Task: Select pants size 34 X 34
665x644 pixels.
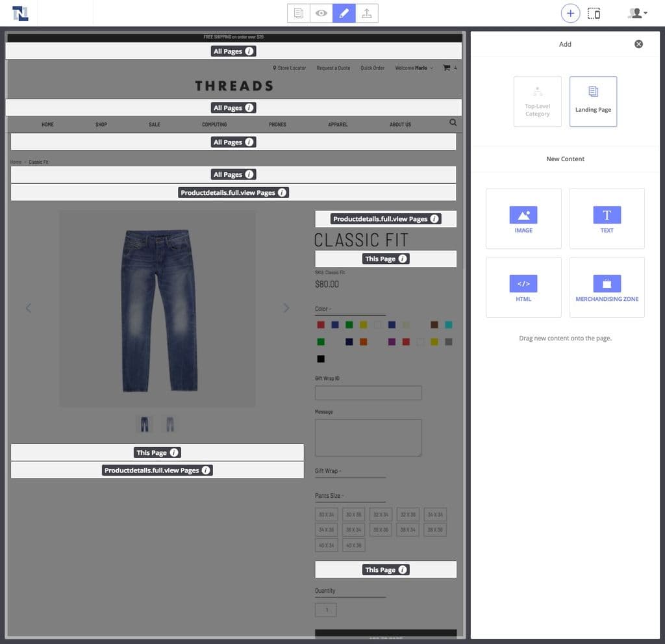Action: (x=434, y=515)
